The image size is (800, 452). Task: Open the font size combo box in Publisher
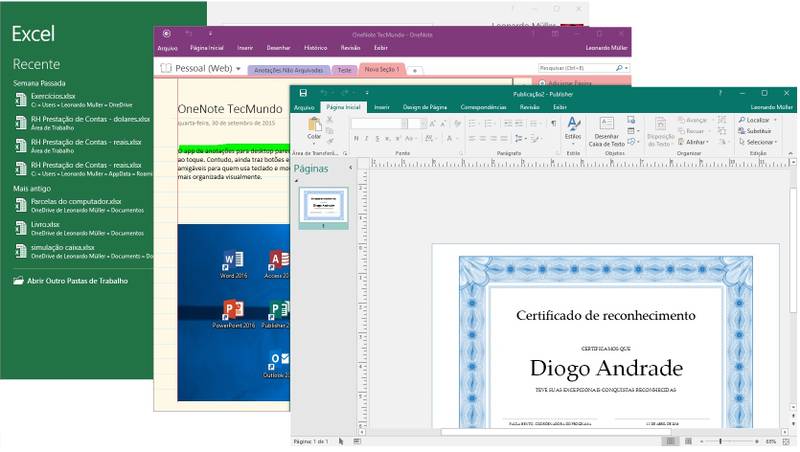coord(417,123)
